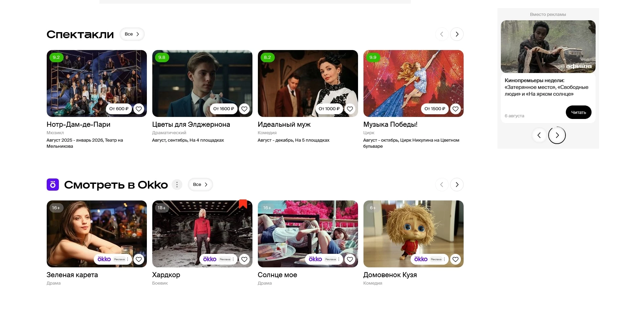This screenshot has height=313, width=644.
Task: Go to next Okko carousel page
Action: [x=457, y=185]
